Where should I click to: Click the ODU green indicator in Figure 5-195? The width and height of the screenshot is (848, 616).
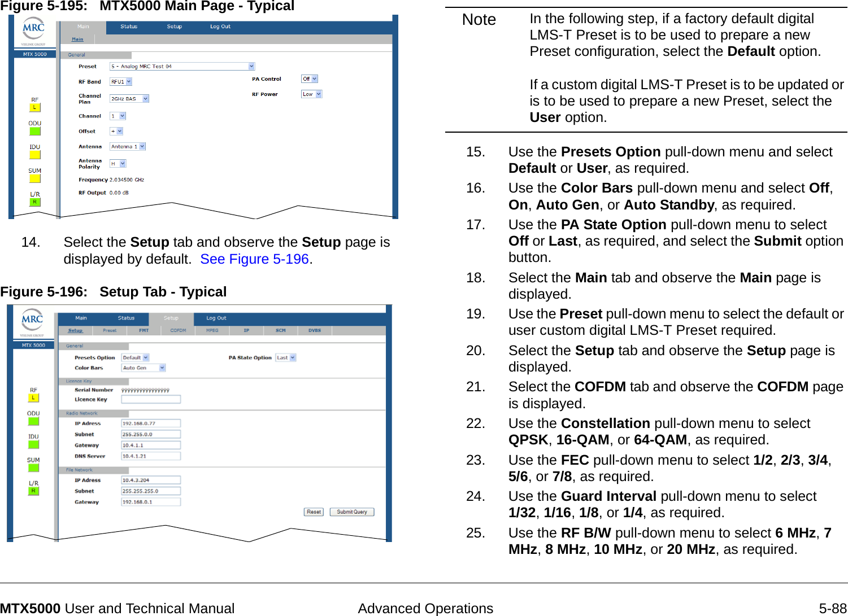(34, 131)
